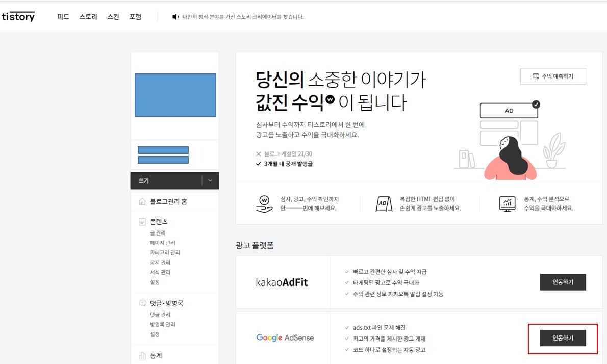Click the home icon beside 블로그관리 홈
Screen dimensions: 607x364
(x=142, y=201)
